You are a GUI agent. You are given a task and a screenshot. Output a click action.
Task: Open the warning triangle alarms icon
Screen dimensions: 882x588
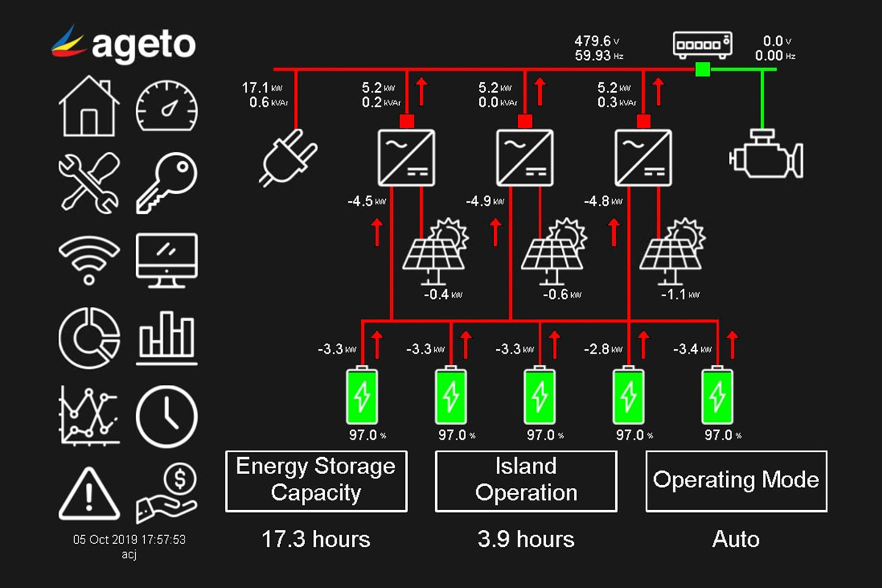89,493
